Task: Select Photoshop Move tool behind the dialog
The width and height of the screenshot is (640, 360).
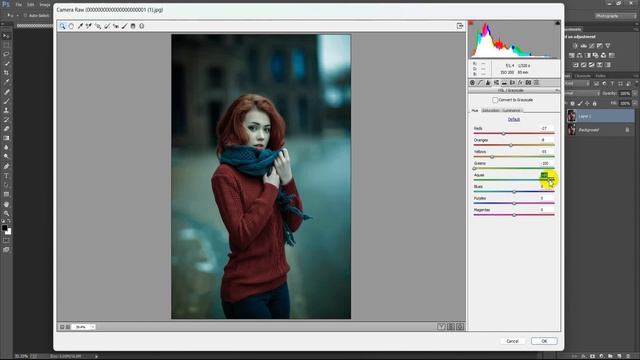Action: [6, 36]
